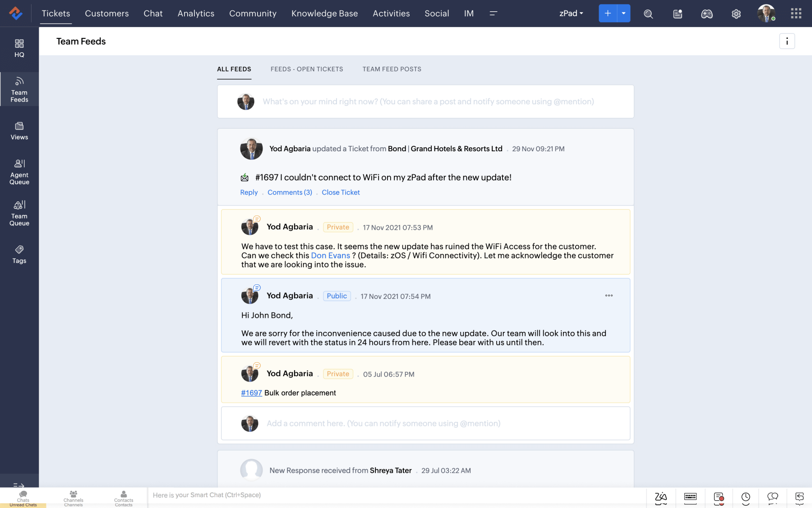
Task: Expand the collapsed sidebar arrow icon
Action: [18, 485]
